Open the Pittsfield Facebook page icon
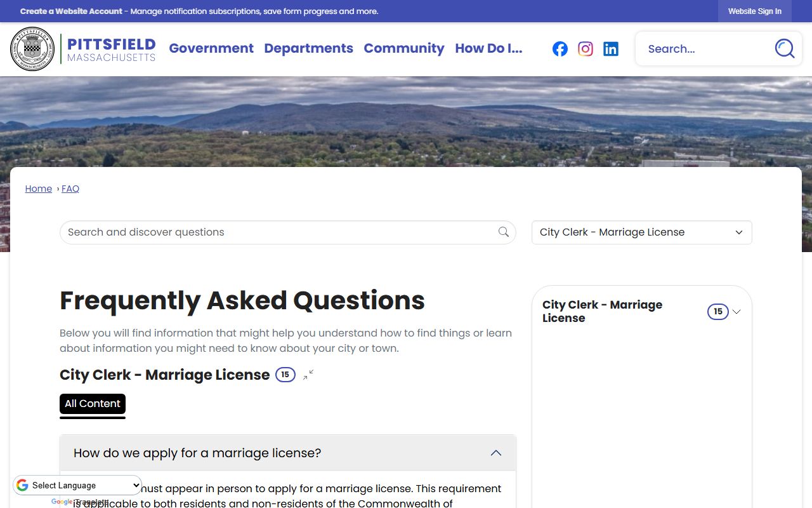This screenshot has width=812, height=508. click(x=560, y=49)
